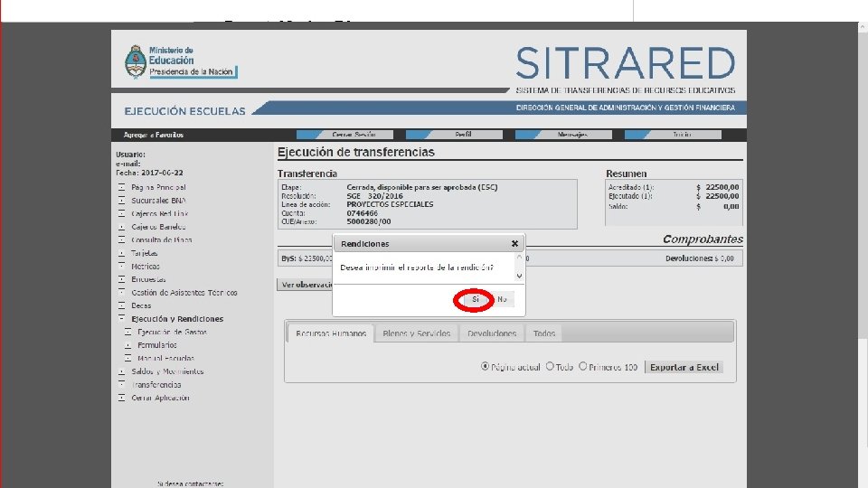Click the SITRARED title logo
Viewport: 868px width, 488px height.
(626, 63)
